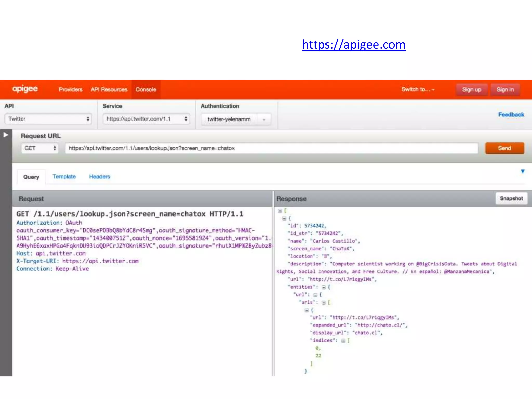The image size is (532, 399).
Task: Click the Connection: Keep-Alive request line
Action: (x=52, y=269)
